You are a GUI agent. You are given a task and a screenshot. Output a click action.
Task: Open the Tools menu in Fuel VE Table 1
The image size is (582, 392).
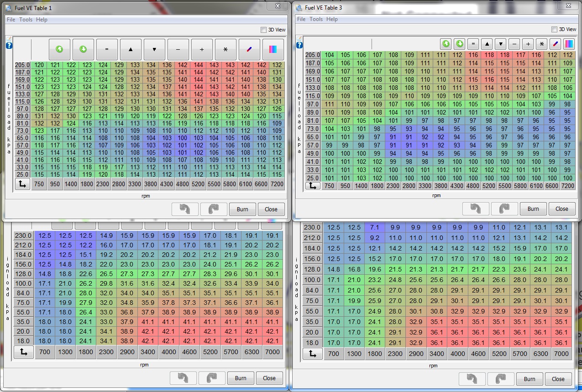[x=26, y=20]
